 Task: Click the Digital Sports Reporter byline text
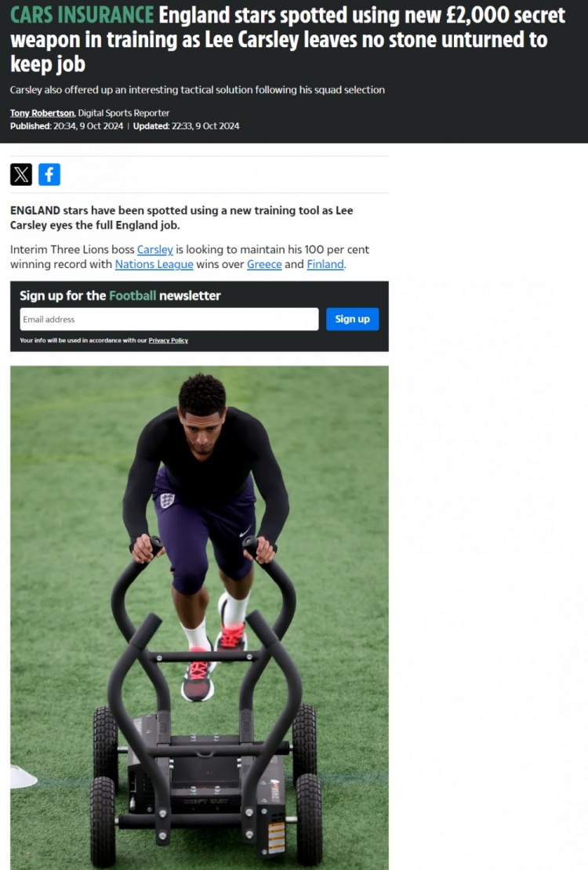124,113
